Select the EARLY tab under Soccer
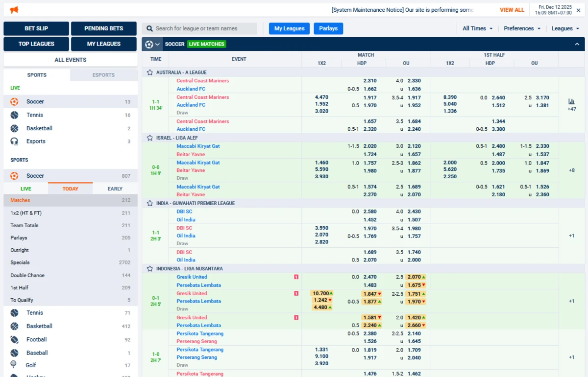588x377 pixels. (x=115, y=188)
